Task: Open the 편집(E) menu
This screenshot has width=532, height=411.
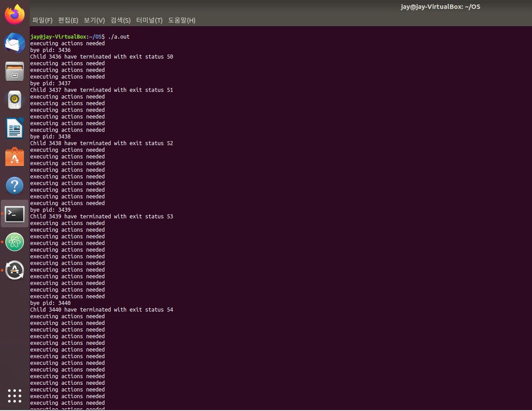Action: click(68, 20)
